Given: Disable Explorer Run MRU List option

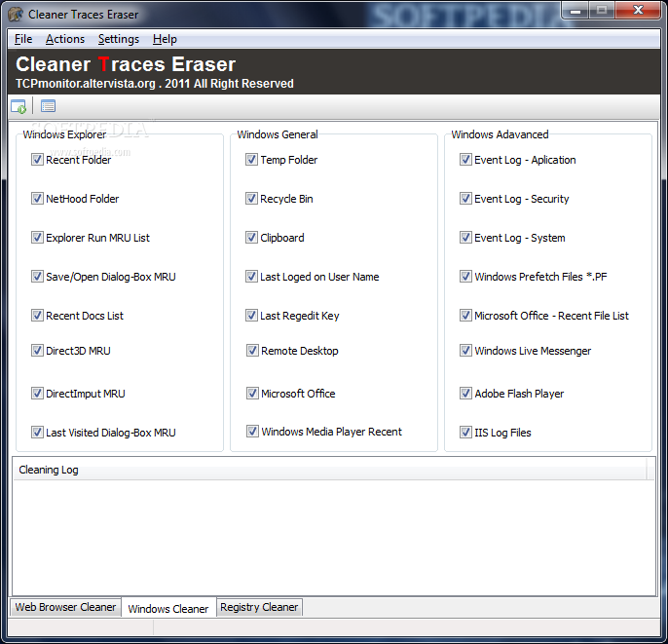Looking at the screenshot, I should point(37,238).
